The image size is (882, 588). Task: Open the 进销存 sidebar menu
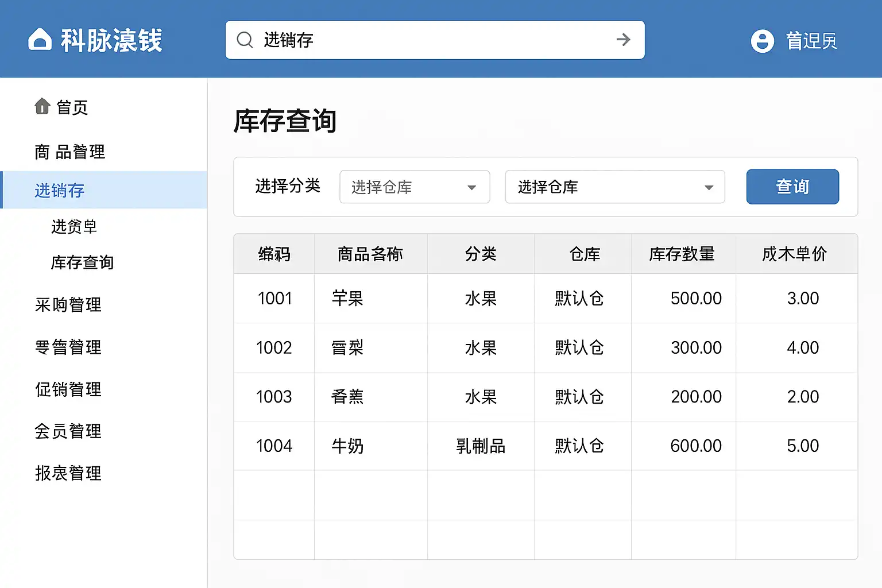(x=60, y=190)
